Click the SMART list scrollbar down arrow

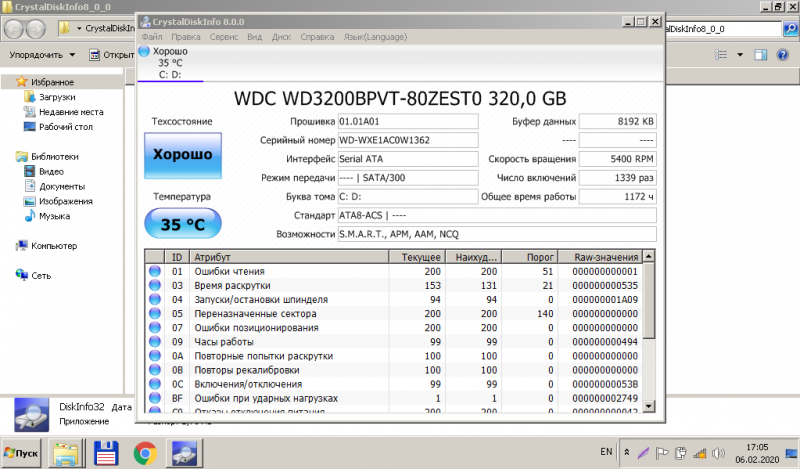648,406
